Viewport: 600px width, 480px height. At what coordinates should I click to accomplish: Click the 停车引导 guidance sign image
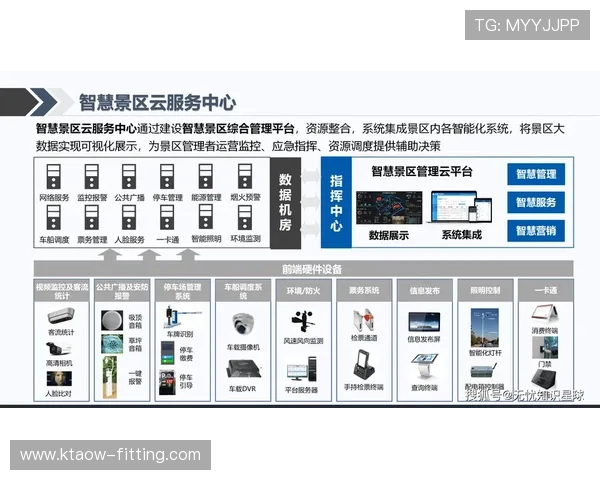(167, 382)
